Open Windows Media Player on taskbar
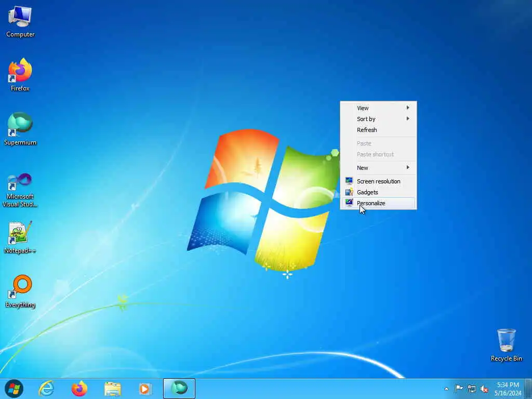Viewport: 532px width, 399px height. point(145,389)
